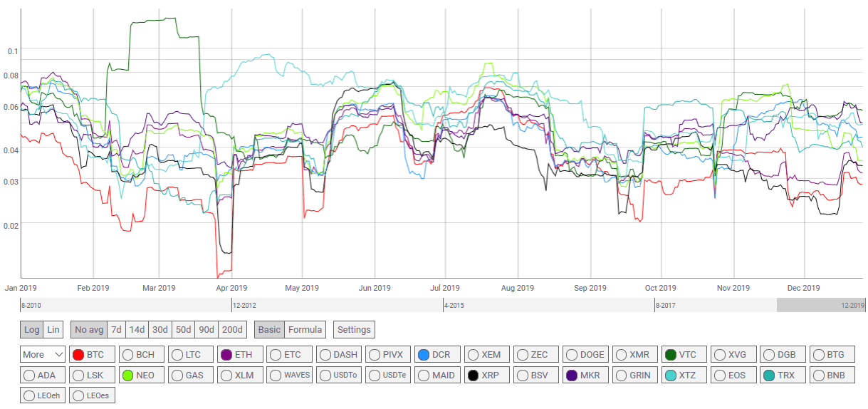Jump to 4-2015 on the timeline

coord(455,306)
